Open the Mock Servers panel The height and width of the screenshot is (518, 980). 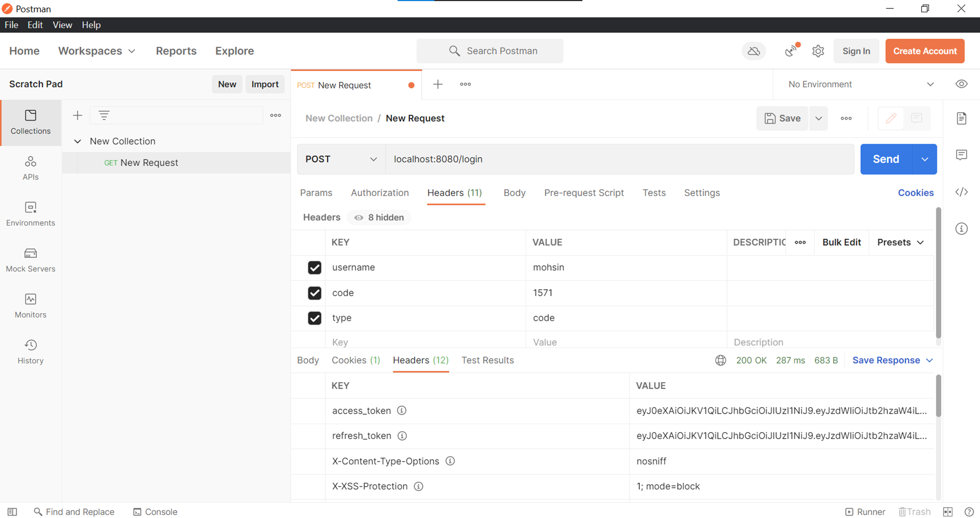click(x=30, y=260)
